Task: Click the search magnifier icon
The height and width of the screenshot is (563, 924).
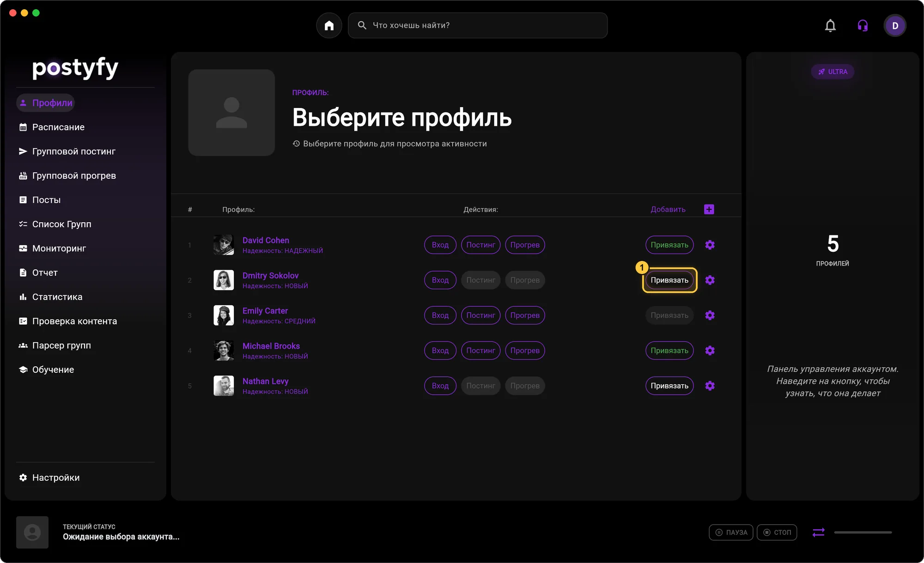Action: [x=362, y=25]
